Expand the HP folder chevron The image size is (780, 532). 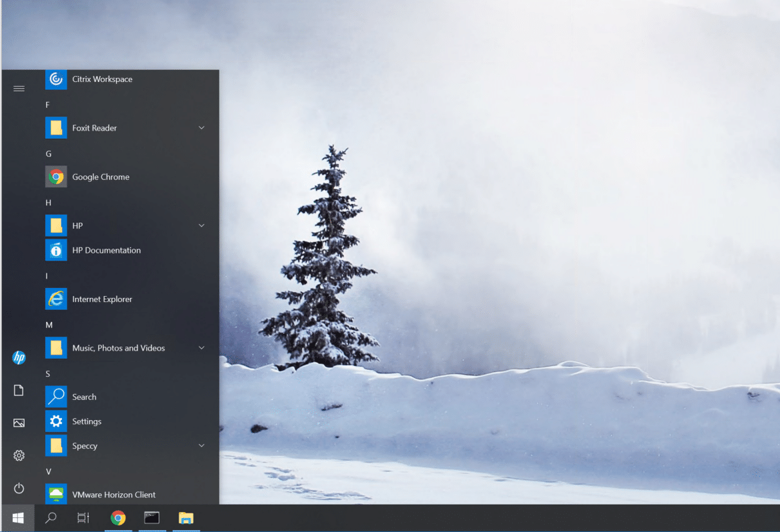(x=201, y=225)
